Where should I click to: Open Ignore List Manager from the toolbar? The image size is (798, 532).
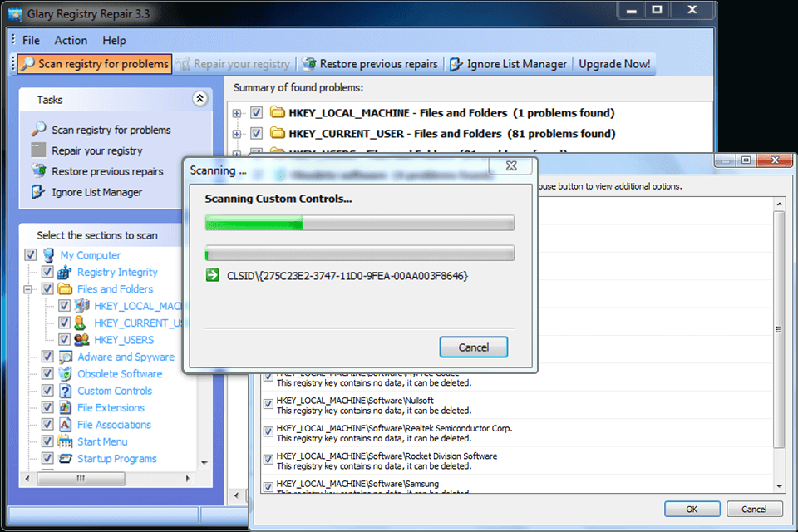(507, 64)
